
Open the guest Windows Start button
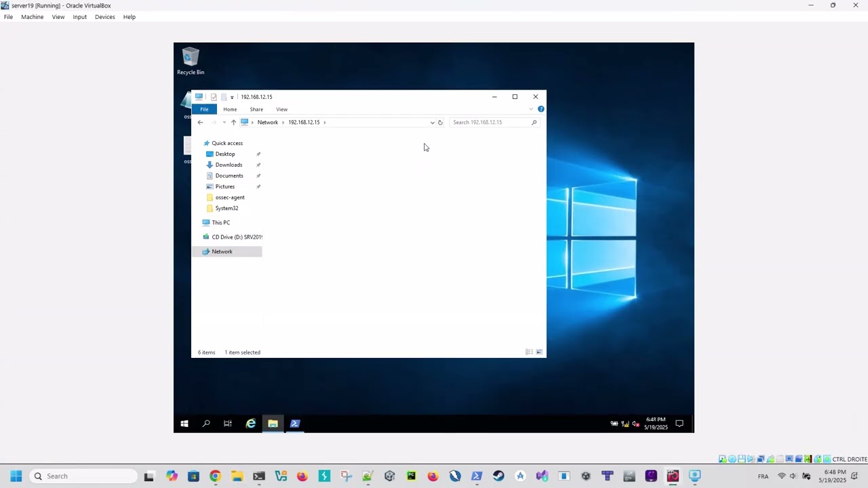(184, 424)
